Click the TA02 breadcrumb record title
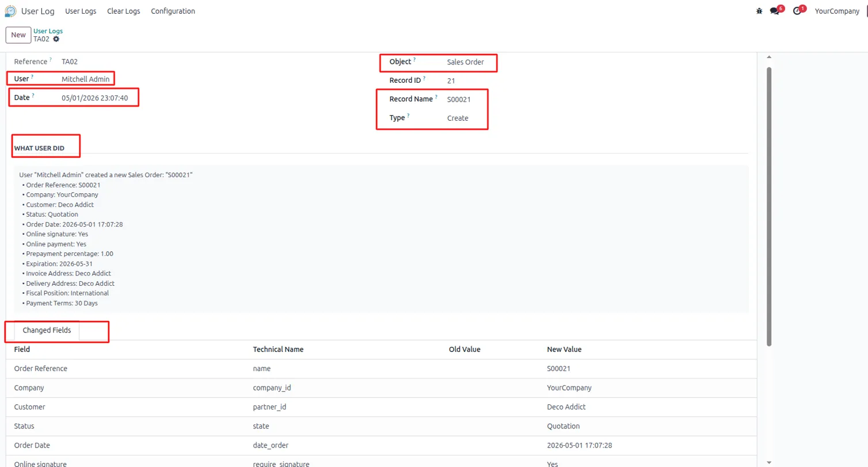 pyautogui.click(x=41, y=39)
